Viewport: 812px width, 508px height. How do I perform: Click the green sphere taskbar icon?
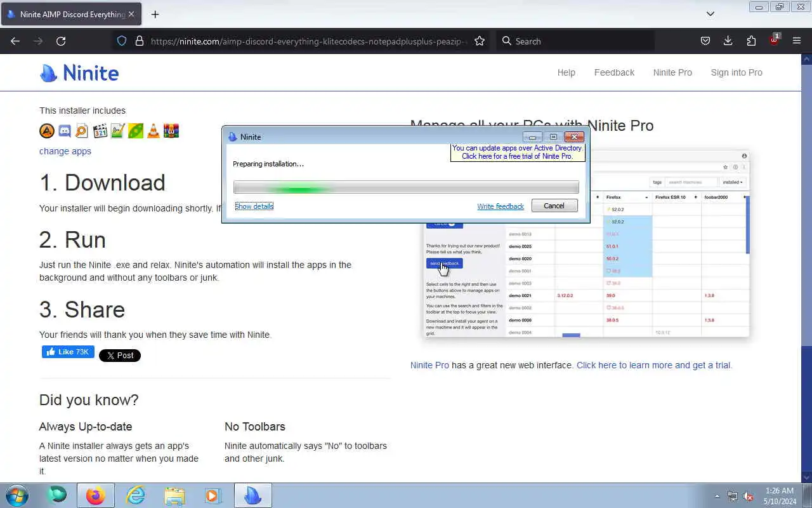tap(57, 495)
